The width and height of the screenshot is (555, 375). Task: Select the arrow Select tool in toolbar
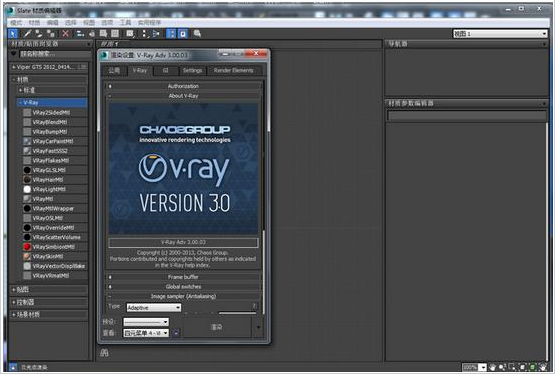coord(13,34)
